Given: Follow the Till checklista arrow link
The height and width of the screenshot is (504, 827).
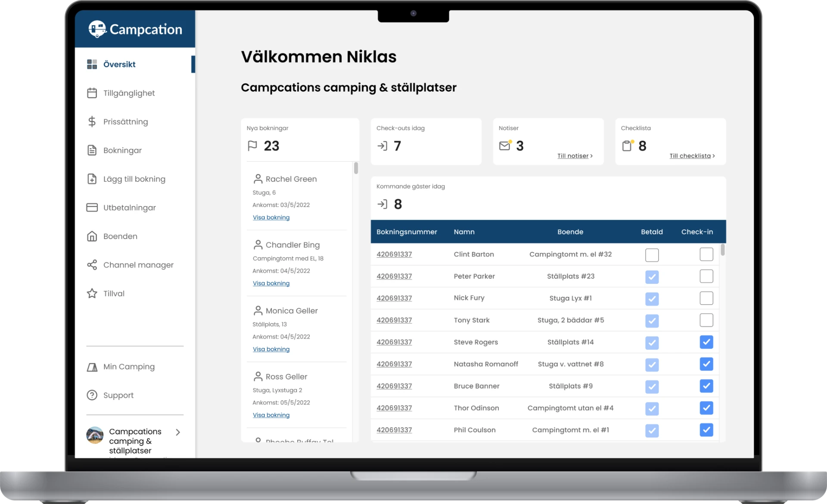Looking at the screenshot, I should [692, 156].
